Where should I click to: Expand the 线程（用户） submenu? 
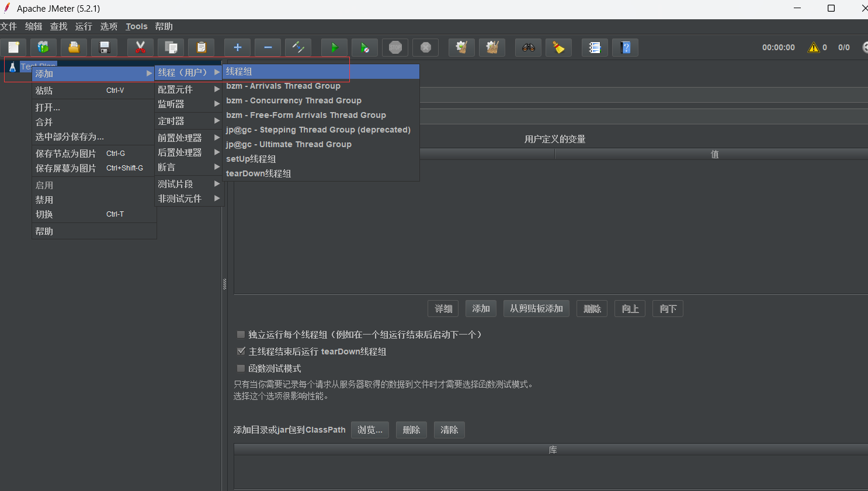[x=189, y=72]
